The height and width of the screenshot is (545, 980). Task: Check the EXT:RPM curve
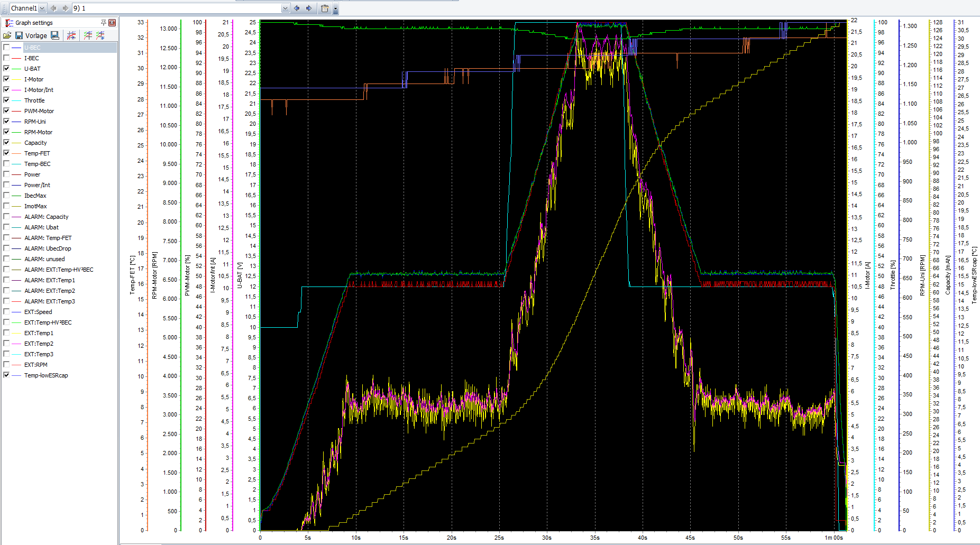pos(6,365)
